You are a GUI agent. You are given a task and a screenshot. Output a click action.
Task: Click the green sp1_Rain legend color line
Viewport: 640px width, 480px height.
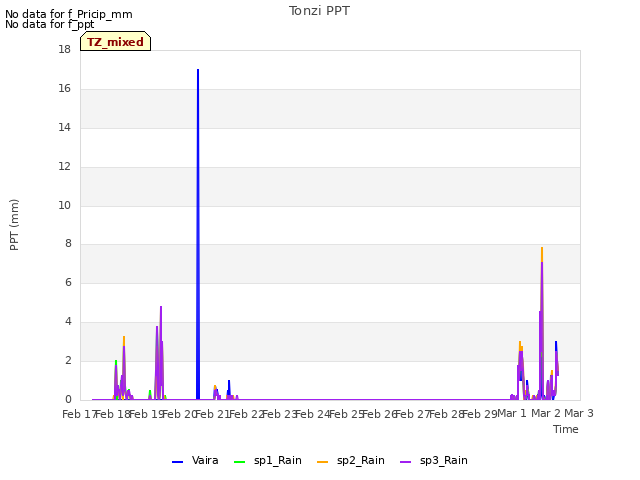tap(240, 462)
